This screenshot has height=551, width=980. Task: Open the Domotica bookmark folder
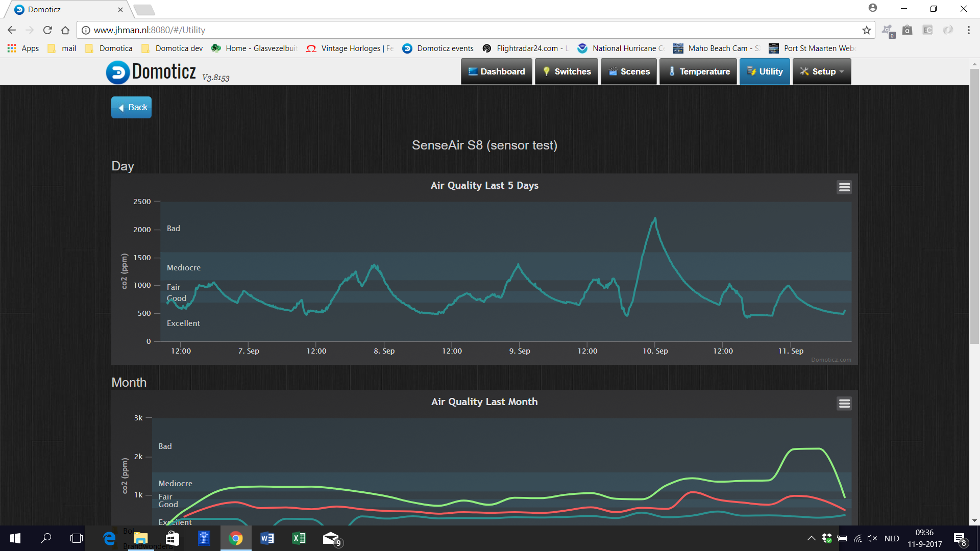pos(109,48)
